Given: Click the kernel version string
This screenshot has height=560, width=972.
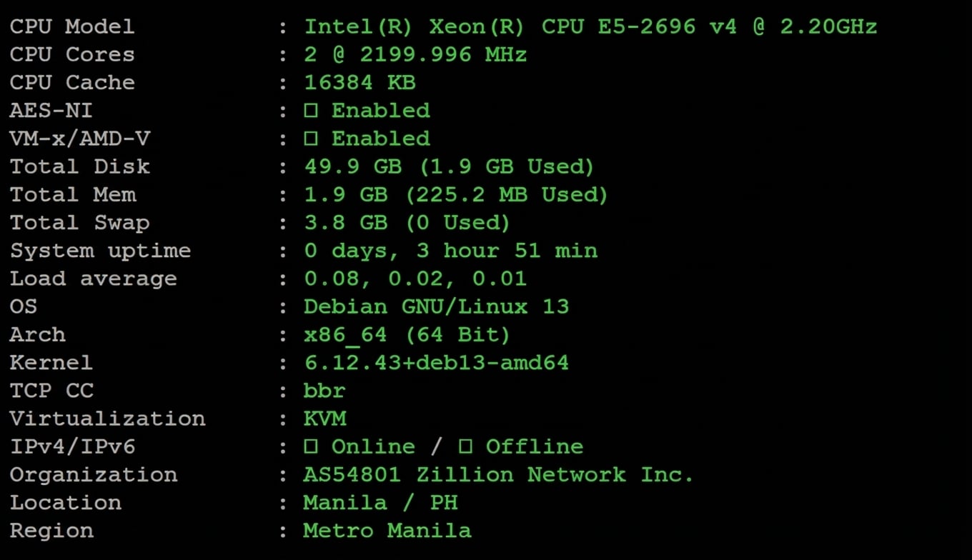Looking at the screenshot, I should [436, 363].
